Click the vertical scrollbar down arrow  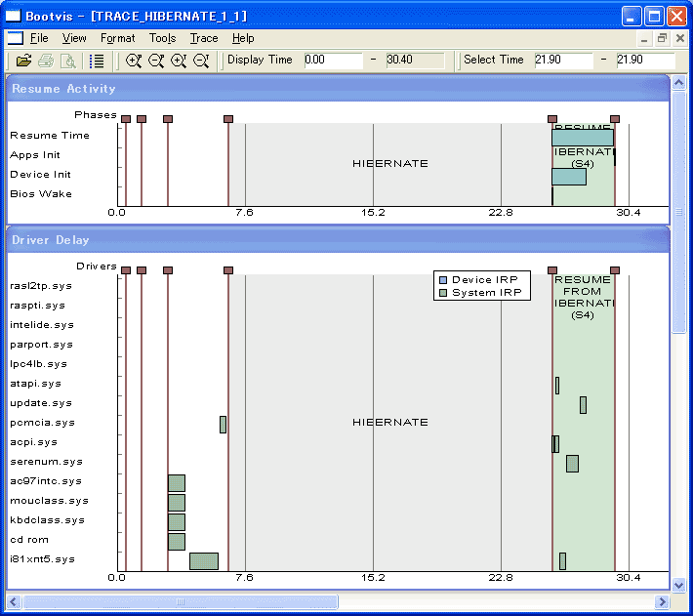tap(679, 586)
